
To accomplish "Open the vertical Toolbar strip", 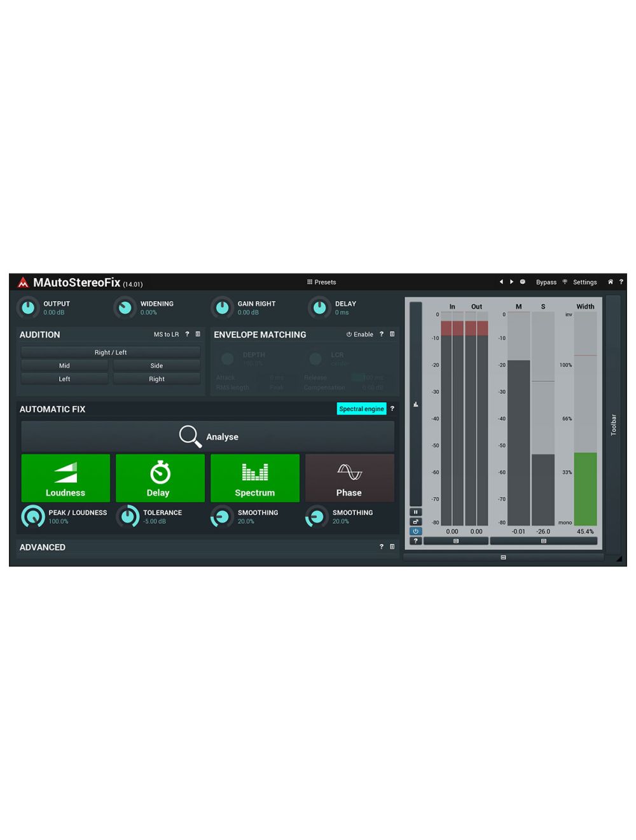I will click(613, 424).
